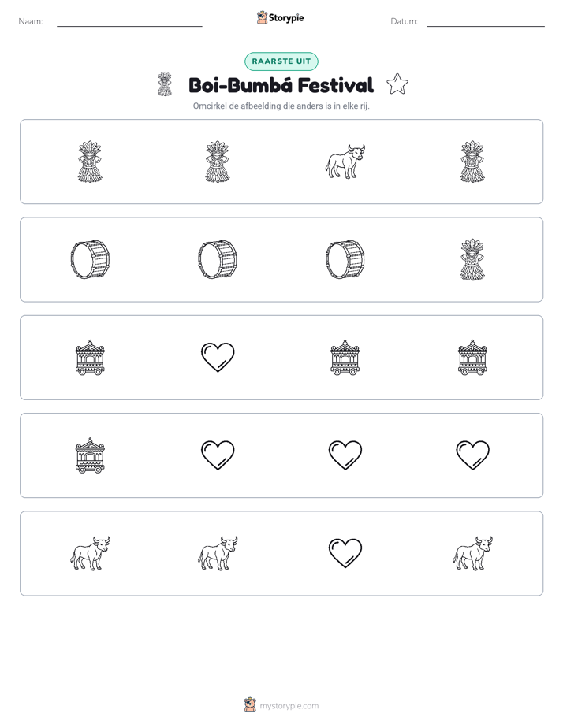
Task: Click the second bull in the bottom row
Action: pos(218,553)
